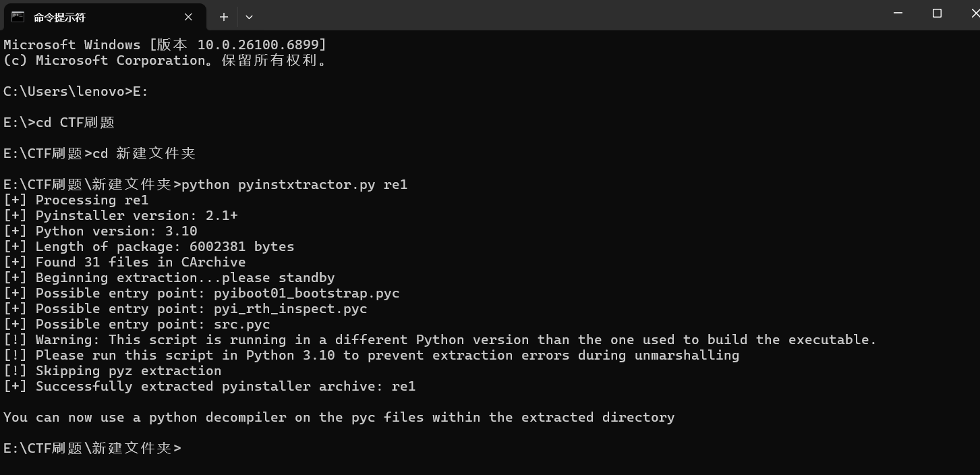Screen dimensions: 980x475
Task: Click the final E:\CTF刷题\新建文件夹> prompt line
Action: click(x=92, y=448)
